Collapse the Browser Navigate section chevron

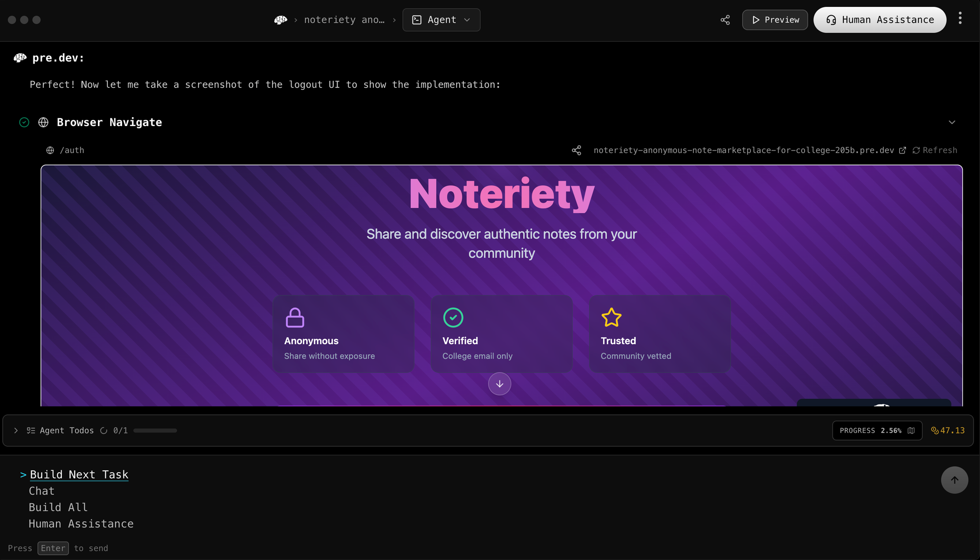(x=952, y=123)
